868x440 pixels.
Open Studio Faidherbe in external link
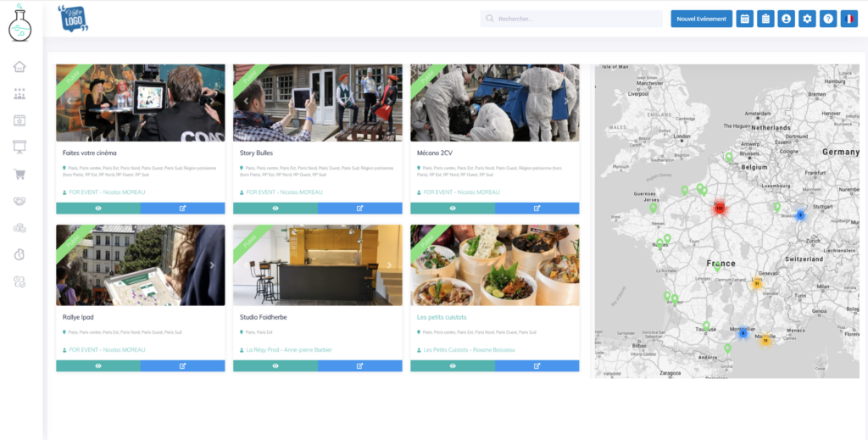coord(359,366)
